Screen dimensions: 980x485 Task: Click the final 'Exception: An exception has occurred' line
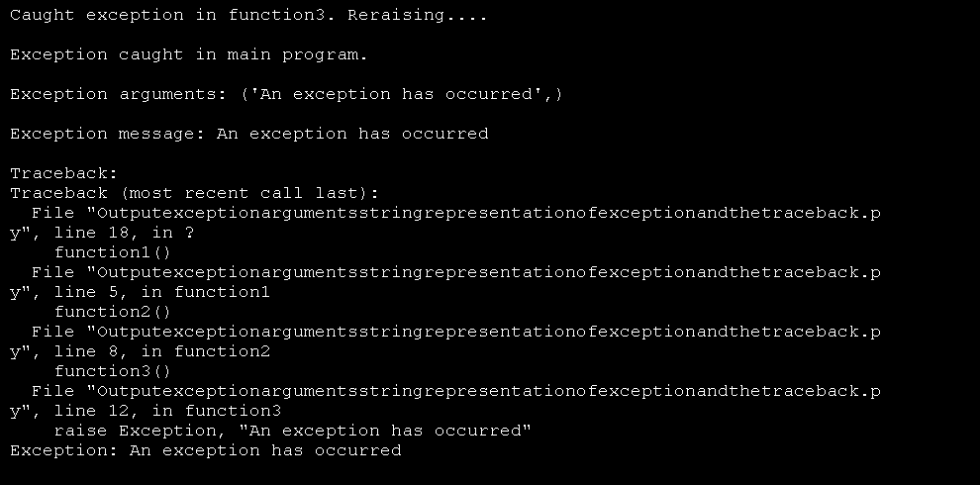pyautogui.click(x=205, y=451)
